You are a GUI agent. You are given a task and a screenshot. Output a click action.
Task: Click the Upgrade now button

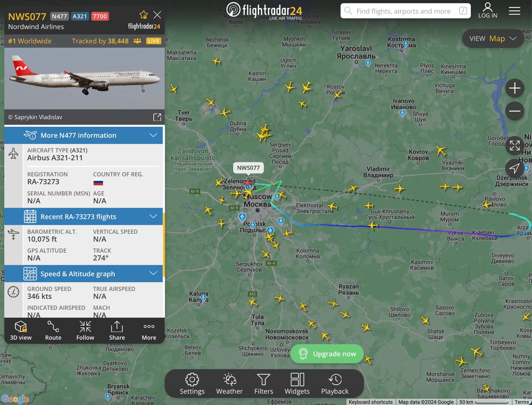click(327, 354)
